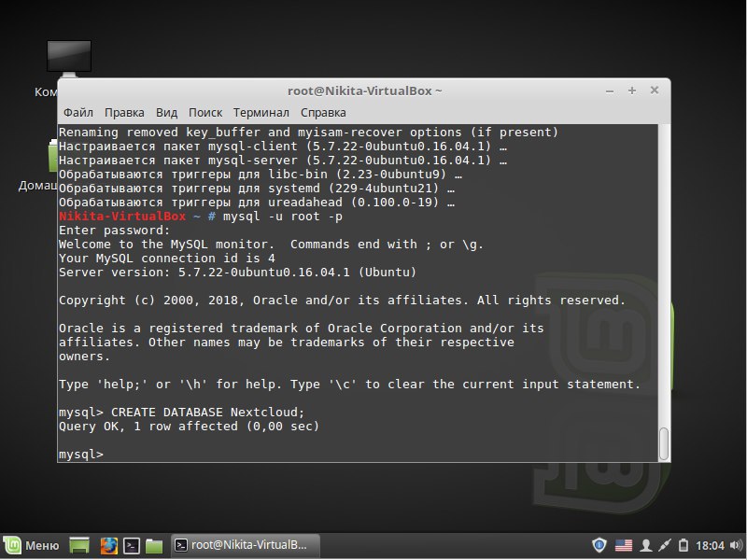This screenshot has height=560, width=747.
Task: Select root@Nikita-VirtualB... taskbar window button
Action: [x=245, y=545]
